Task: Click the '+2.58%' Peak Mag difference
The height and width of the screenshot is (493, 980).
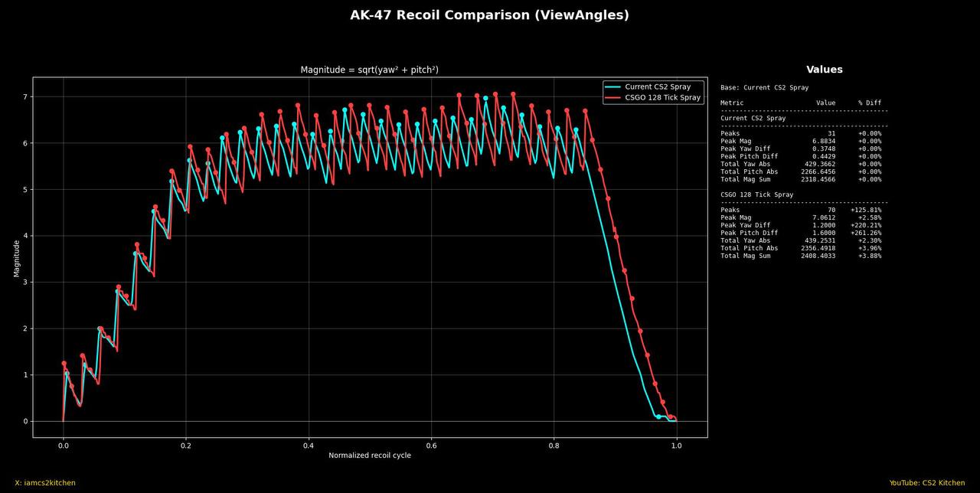Action: [x=870, y=217]
